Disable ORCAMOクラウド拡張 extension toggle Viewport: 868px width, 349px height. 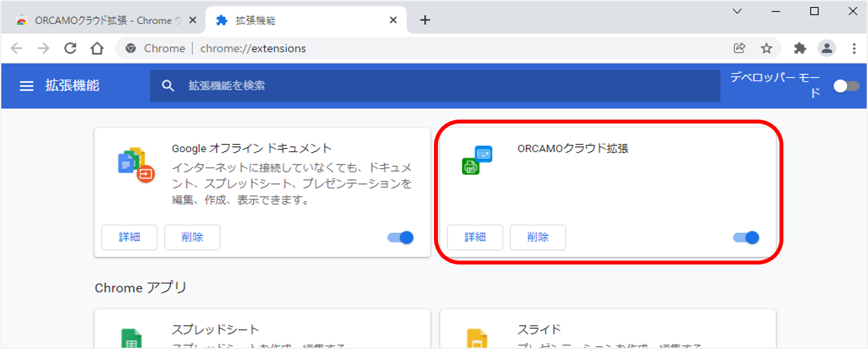point(746,237)
